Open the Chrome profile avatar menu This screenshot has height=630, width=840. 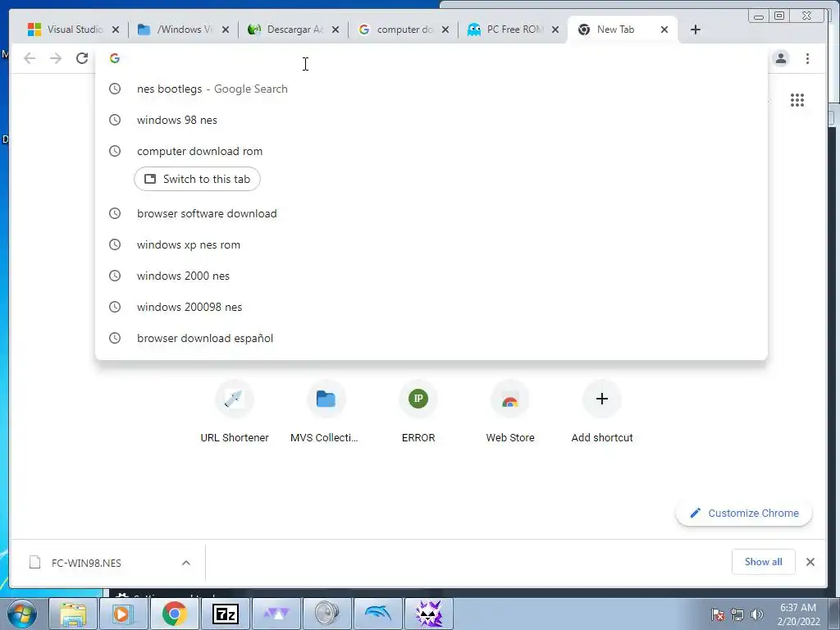tap(781, 58)
